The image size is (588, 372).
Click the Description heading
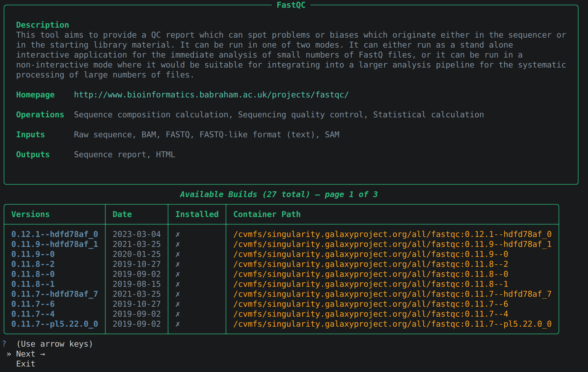pyautogui.click(x=42, y=25)
